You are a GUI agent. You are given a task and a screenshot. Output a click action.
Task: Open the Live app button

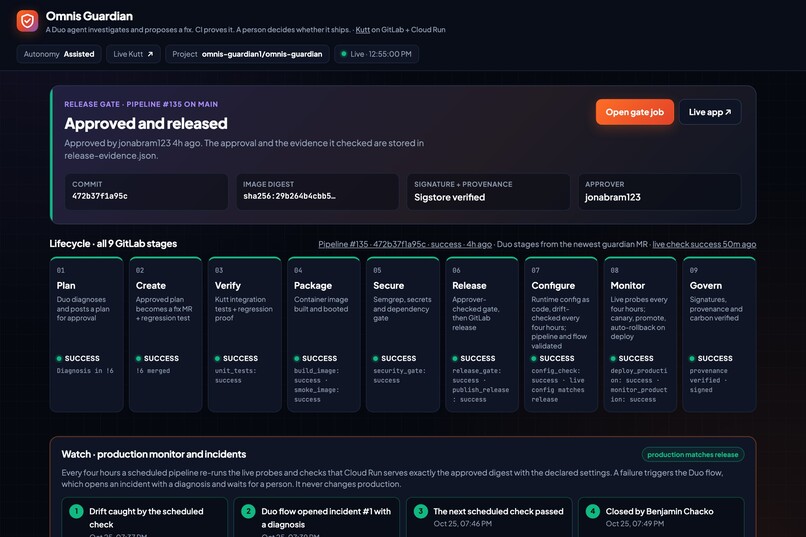pyautogui.click(x=710, y=112)
